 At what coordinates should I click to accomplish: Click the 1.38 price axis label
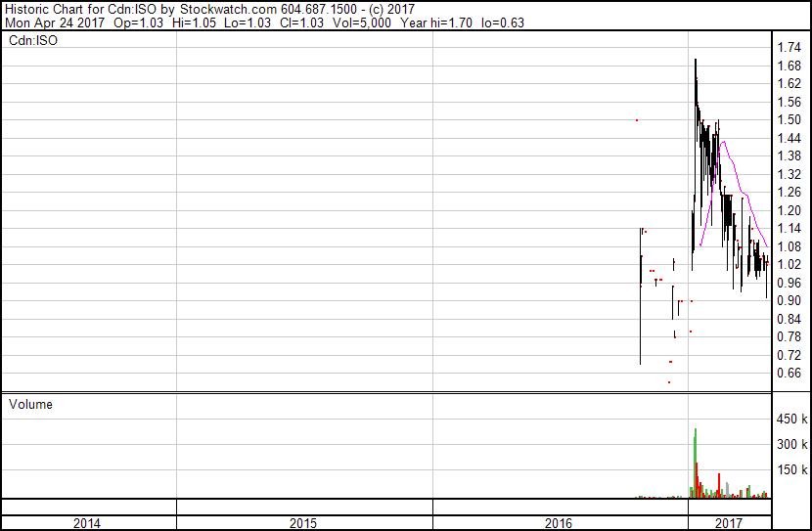click(789, 155)
